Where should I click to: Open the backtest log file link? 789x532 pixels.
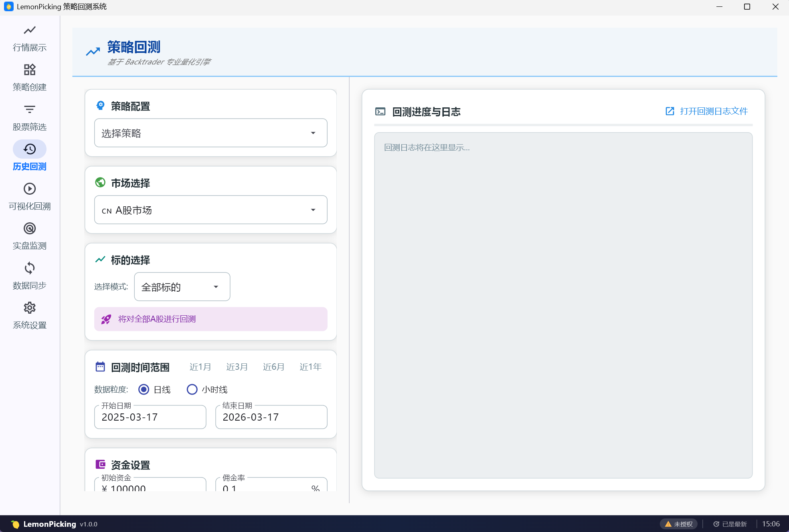pos(706,111)
